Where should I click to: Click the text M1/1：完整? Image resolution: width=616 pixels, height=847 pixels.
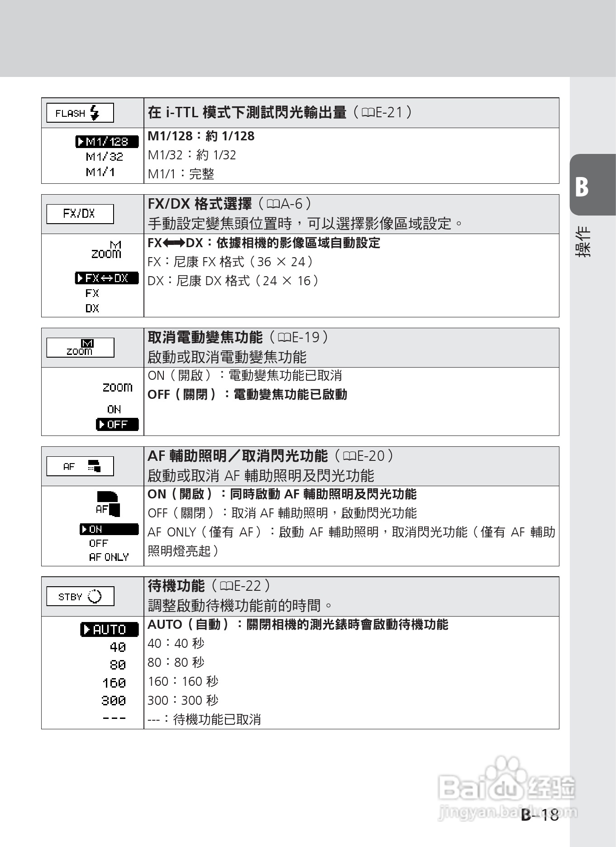click(x=181, y=174)
